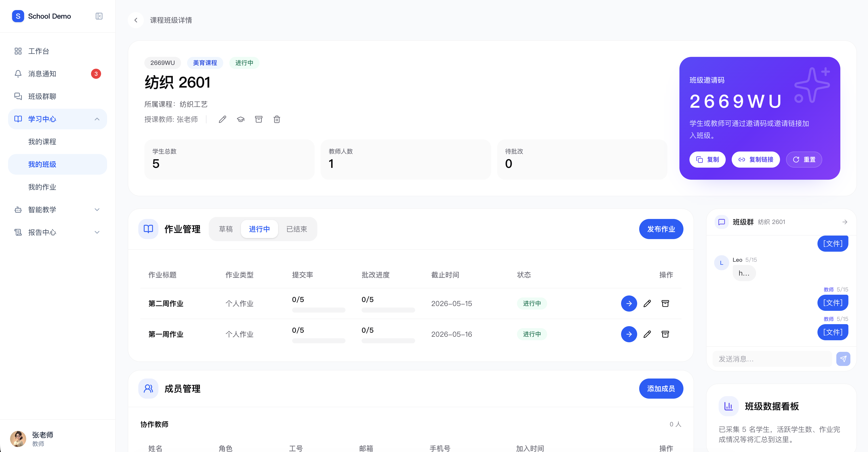Click the 智能教学 robot icon
The height and width of the screenshot is (452, 868).
18,209
